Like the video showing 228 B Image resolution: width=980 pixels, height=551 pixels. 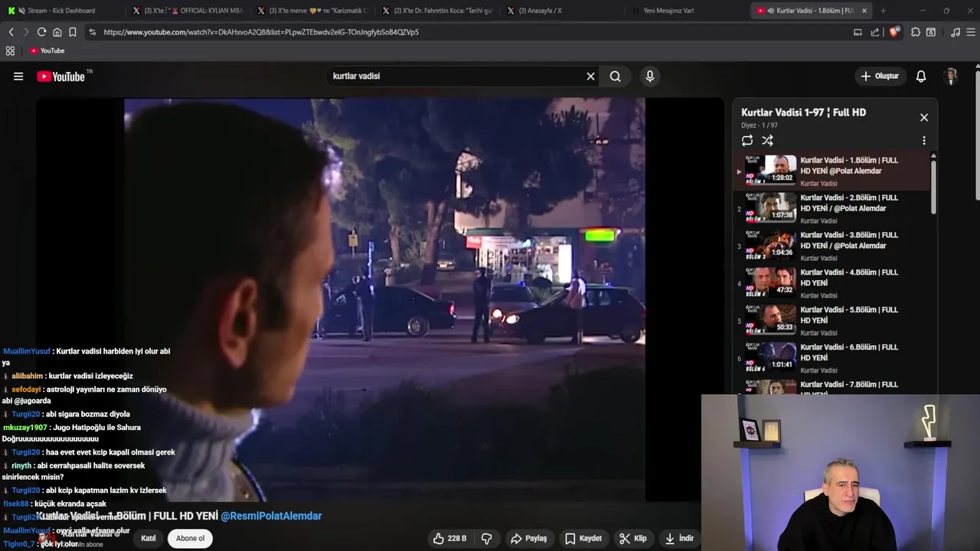pyautogui.click(x=449, y=539)
